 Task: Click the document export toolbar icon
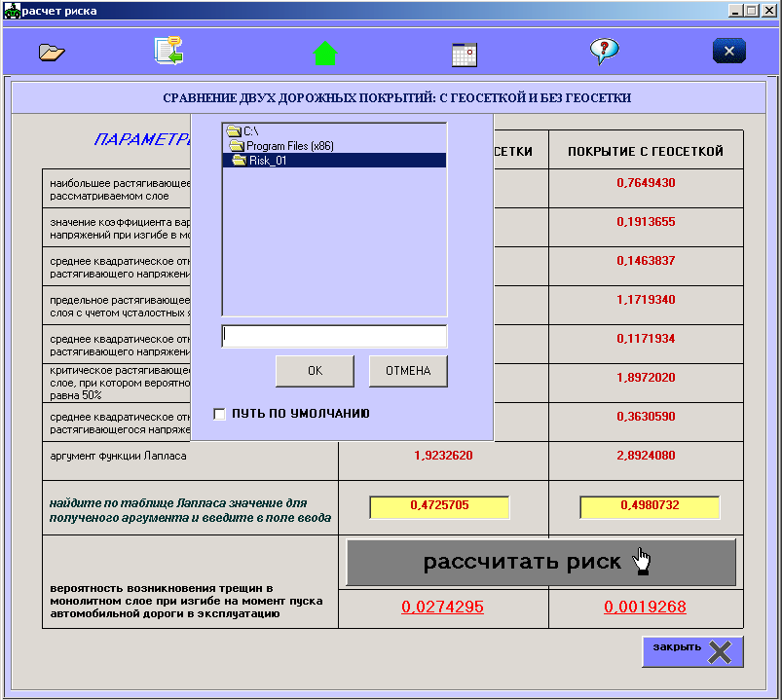(x=168, y=51)
